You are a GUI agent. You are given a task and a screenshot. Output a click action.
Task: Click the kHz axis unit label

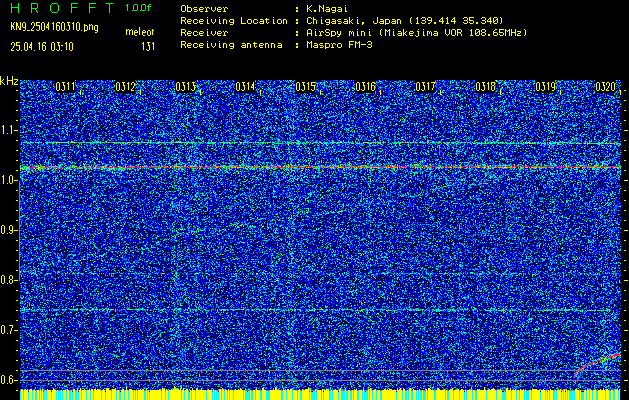9,81
